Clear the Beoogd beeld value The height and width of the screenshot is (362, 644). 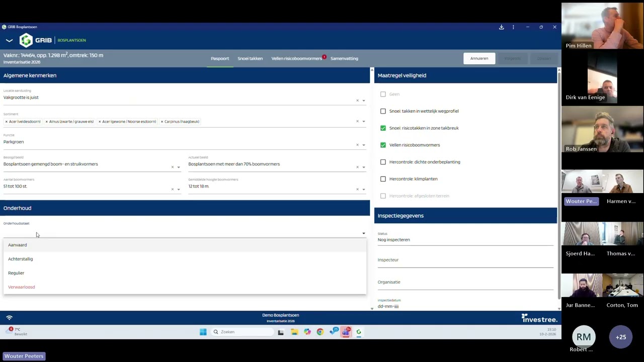pyautogui.click(x=172, y=167)
